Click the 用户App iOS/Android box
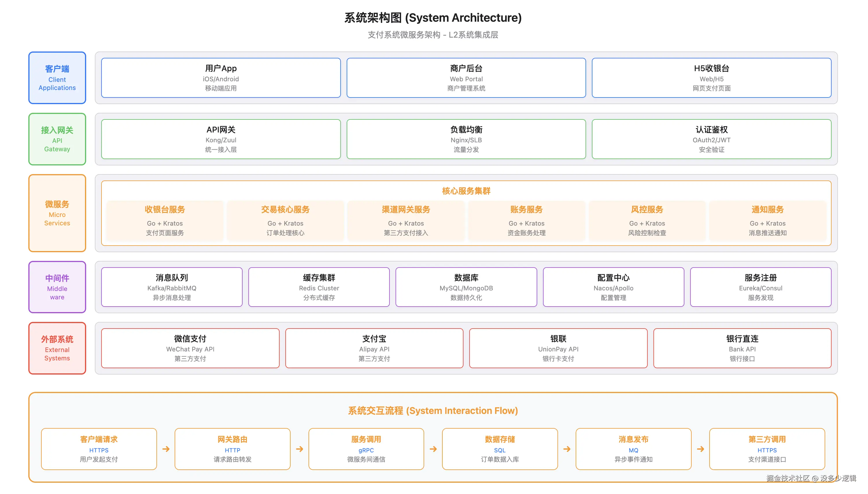 click(221, 78)
